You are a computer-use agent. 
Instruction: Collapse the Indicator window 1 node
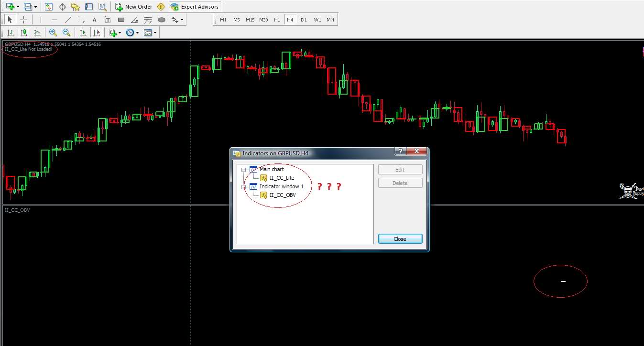coord(243,187)
